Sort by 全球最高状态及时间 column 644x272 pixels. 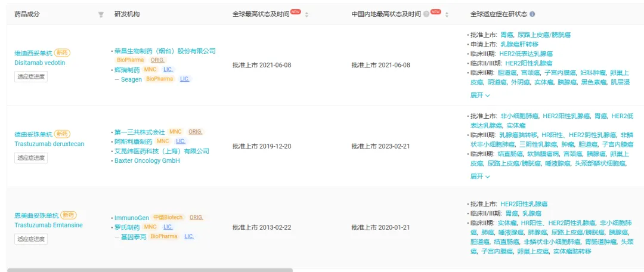point(306,14)
